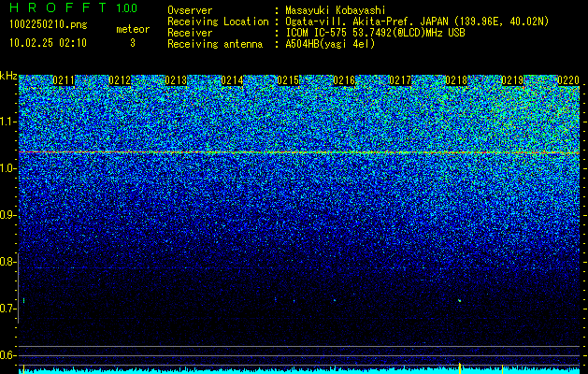
Task: Click the yellow power spike below 0218
Action: pyautogui.click(x=460, y=367)
